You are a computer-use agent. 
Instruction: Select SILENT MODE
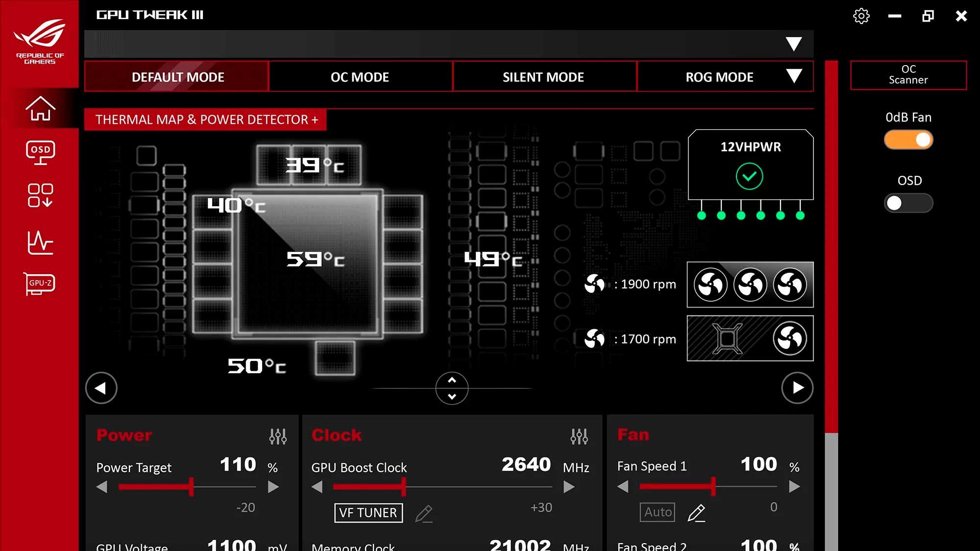click(x=543, y=77)
